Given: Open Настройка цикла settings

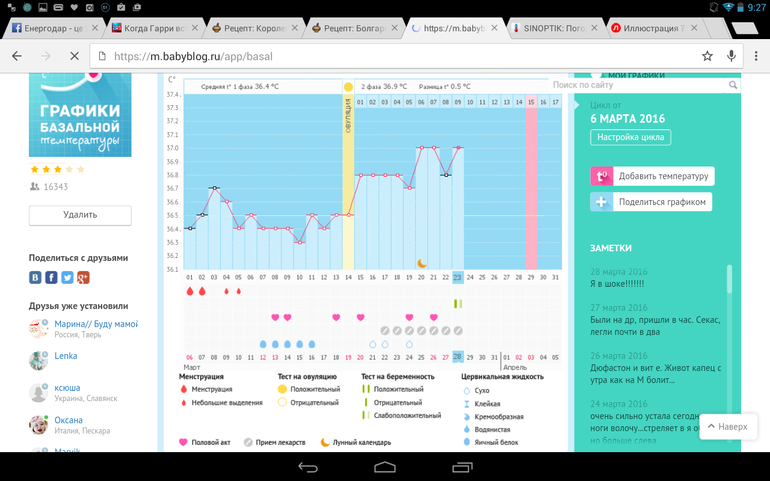Looking at the screenshot, I should [630, 137].
